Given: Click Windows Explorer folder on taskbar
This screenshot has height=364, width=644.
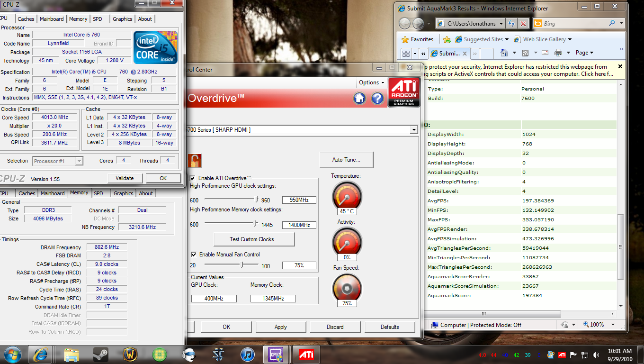Looking at the screenshot, I should pyautogui.click(x=71, y=354).
